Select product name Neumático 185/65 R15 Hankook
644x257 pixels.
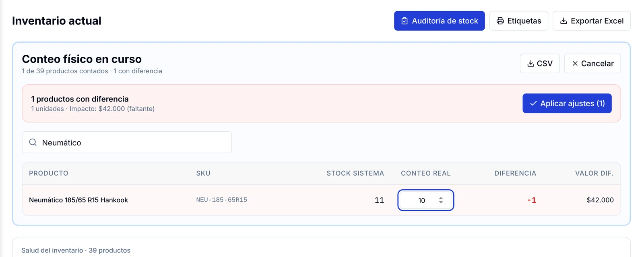(x=78, y=200)
